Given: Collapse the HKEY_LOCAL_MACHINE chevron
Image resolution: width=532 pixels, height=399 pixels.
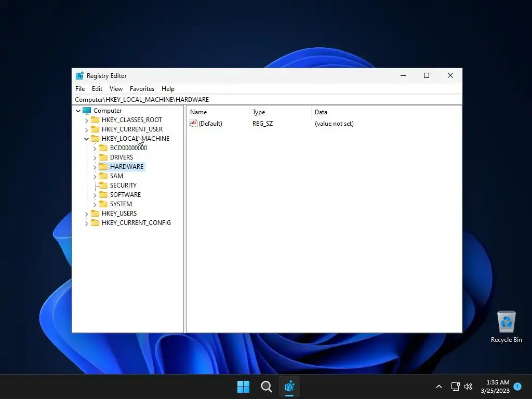Looking at the screenshot, I should (x=86, y=139).
